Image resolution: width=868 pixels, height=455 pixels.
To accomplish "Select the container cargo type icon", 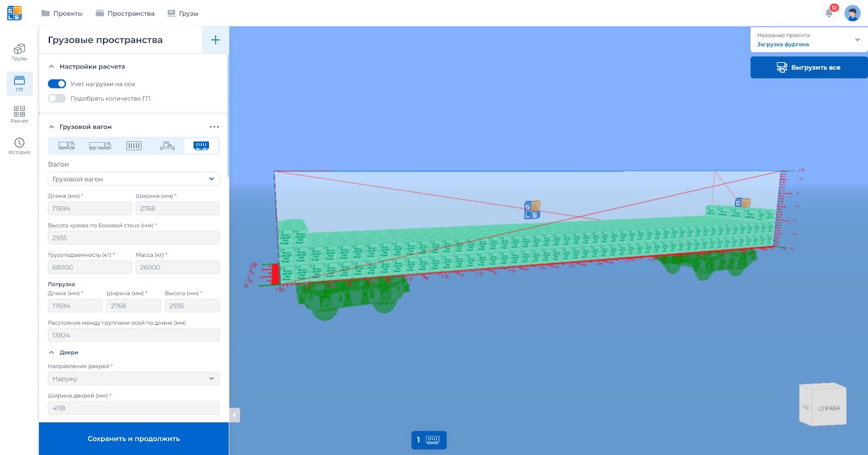I will [134, 146].
